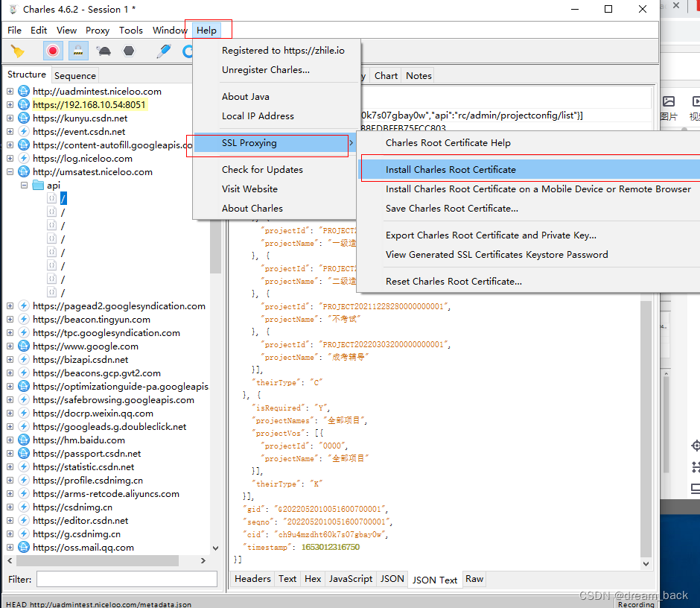Click structure tree horizontal scrollbar right arrow

203,560
